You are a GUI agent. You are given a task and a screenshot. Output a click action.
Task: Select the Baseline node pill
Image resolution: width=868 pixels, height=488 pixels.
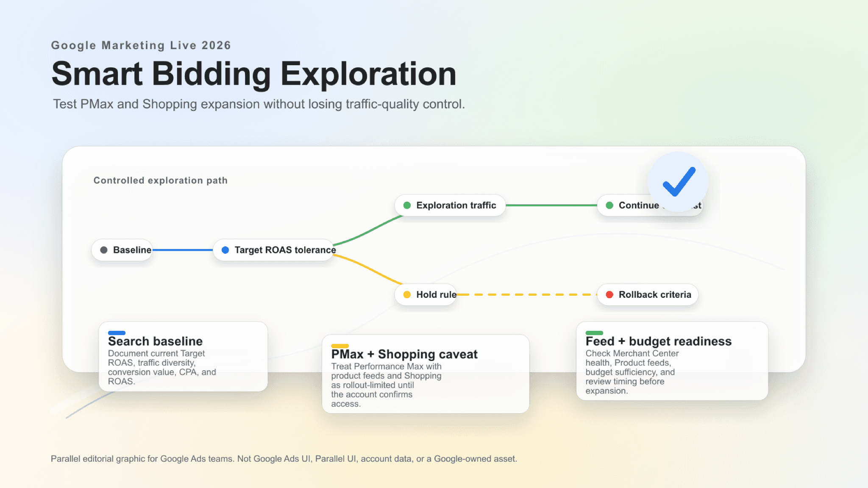(122, 250)
